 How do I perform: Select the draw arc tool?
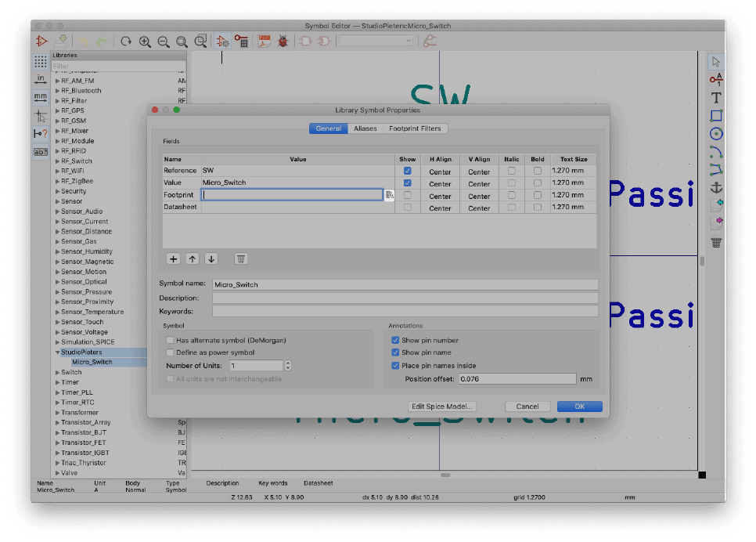[716, 152]
